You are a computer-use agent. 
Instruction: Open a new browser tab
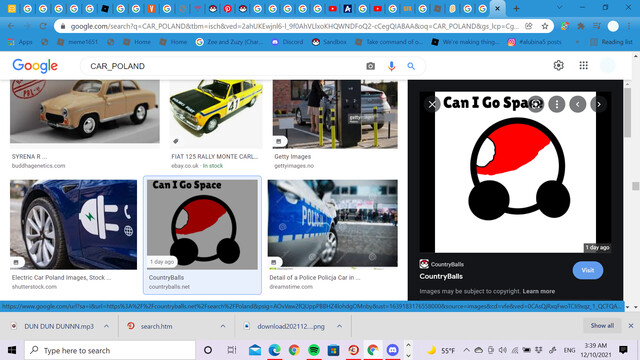tap(516, 9)
